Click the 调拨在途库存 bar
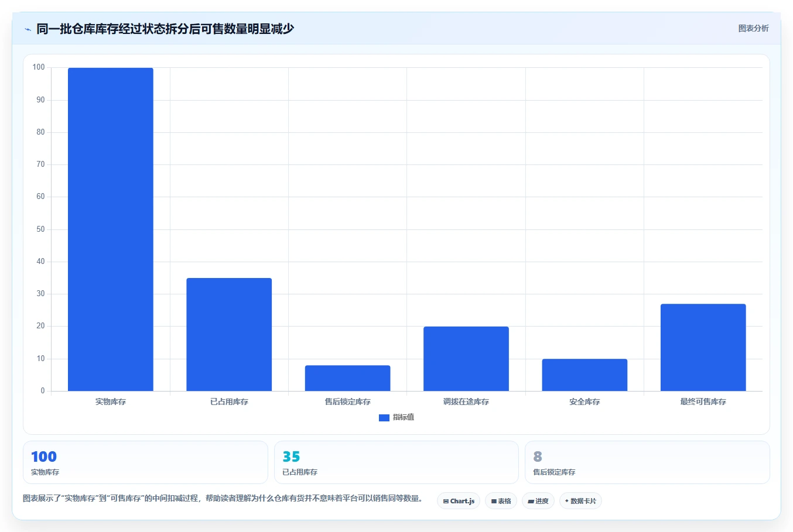793x532 pixels. tap(466, 359)
